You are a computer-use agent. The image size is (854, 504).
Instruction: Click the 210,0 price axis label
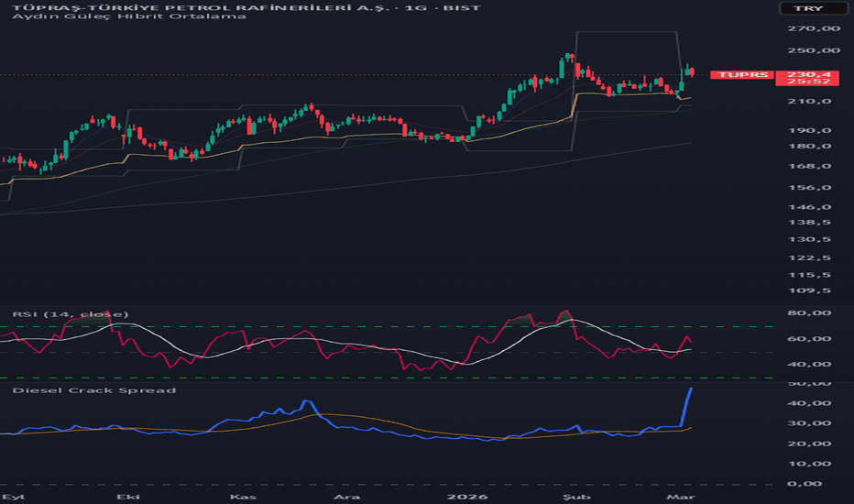coord(810,102)
